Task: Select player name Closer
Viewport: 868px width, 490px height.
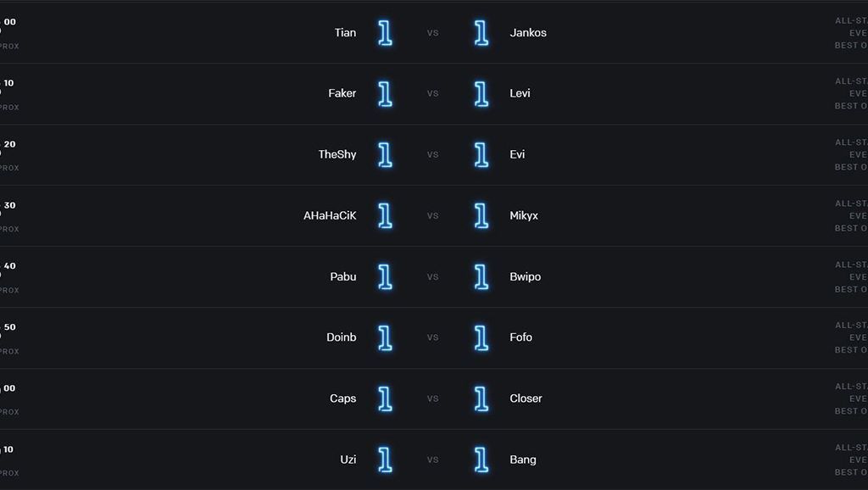Action: (x=526, y=398)
